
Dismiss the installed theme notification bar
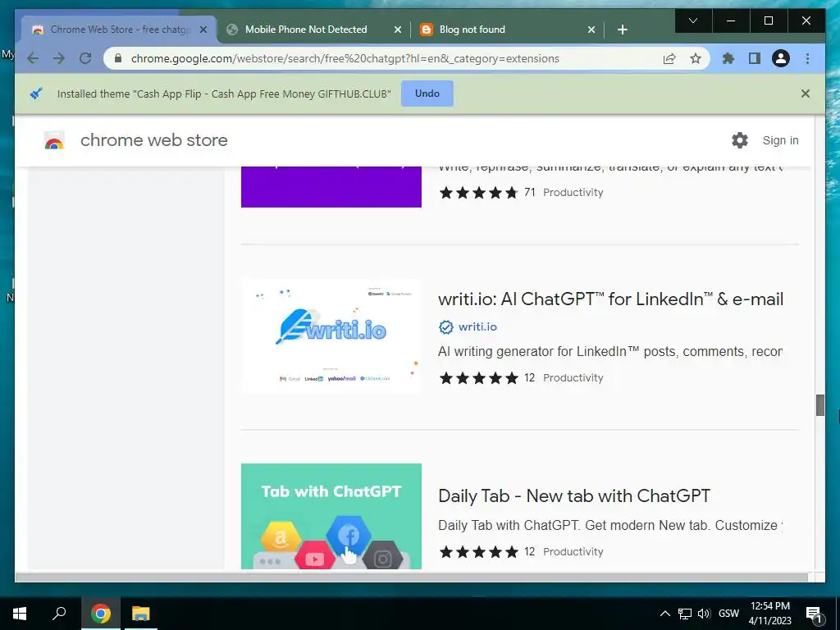pos(806,94)
